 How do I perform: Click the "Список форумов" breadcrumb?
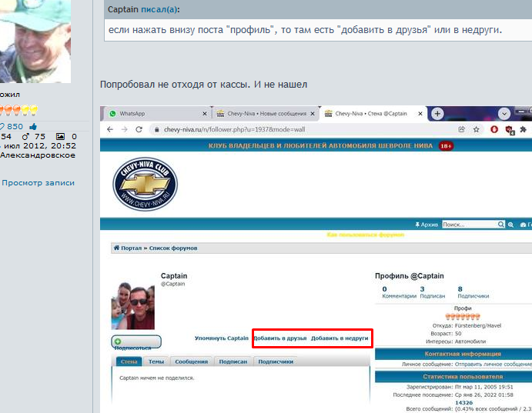coord(173,248)
